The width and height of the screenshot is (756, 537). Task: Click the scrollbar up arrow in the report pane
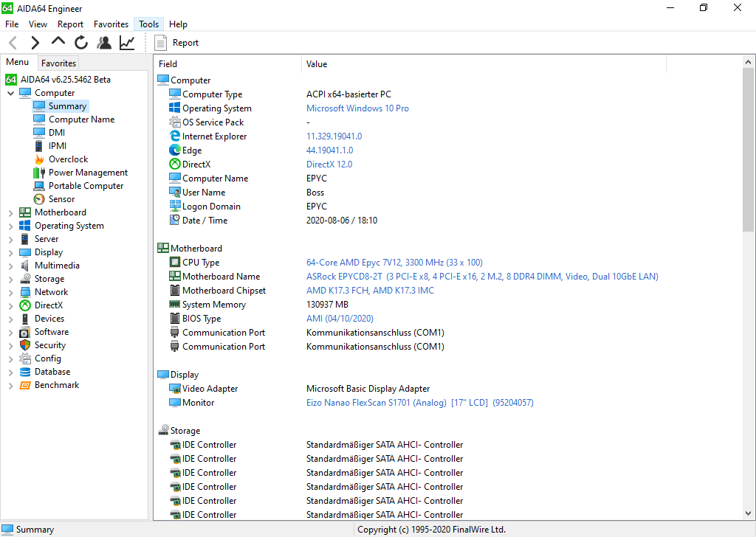(748, 62)
